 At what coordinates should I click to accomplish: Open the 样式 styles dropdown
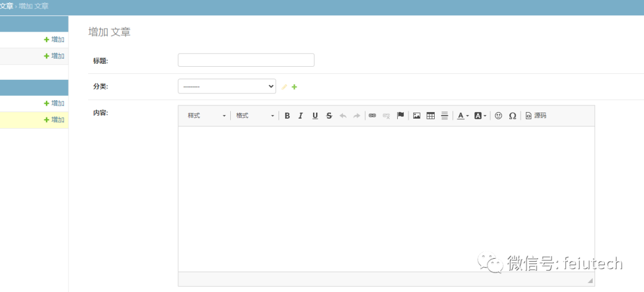click(x=206, y=116)
